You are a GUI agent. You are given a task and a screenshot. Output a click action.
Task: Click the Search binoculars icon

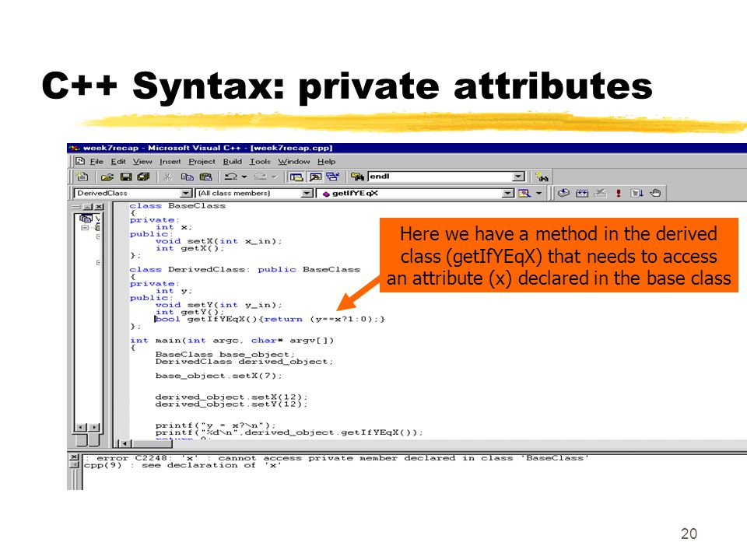click(x=542, y=177)
